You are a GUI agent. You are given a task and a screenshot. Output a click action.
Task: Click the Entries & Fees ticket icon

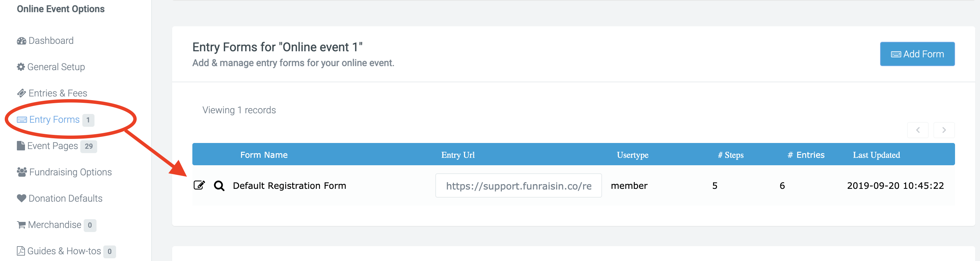pos(21,93)
